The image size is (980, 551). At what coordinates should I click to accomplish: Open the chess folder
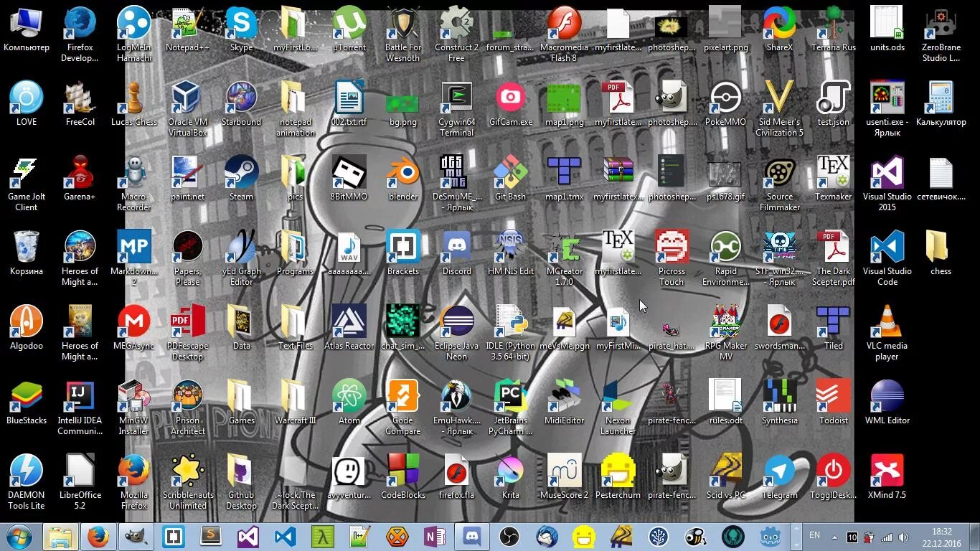[941, 254]
